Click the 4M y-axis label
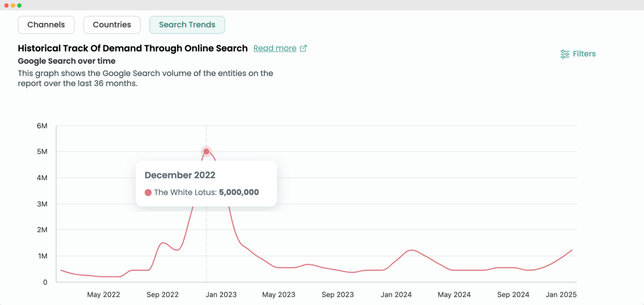Image resolution: width=644 pixels, height=305 pixels. (42, 178)
